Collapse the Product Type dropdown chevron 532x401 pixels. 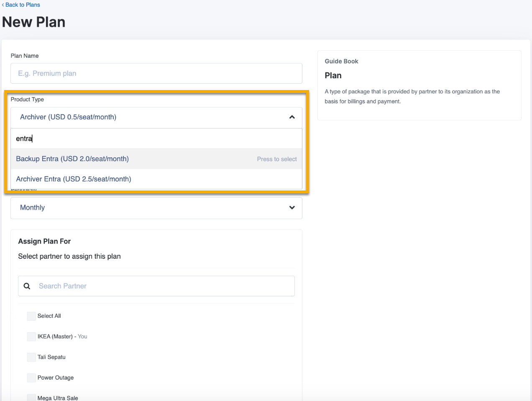click(x=292, y=117)
